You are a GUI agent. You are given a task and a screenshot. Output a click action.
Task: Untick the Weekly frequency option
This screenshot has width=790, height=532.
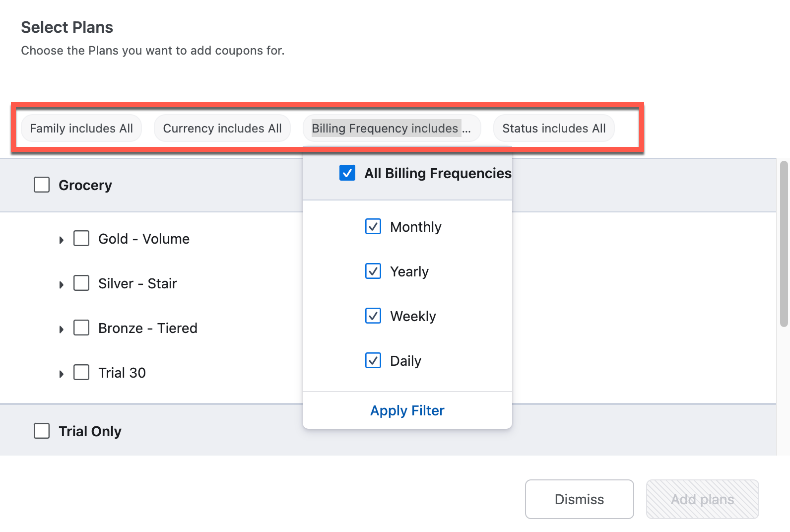tap(373, 316)
